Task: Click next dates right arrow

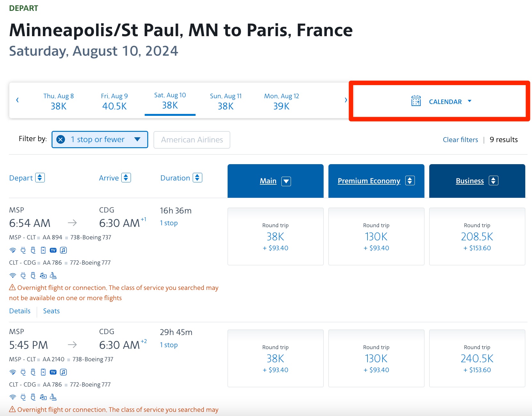Action: pyautogui.click(x=345, y=100)
